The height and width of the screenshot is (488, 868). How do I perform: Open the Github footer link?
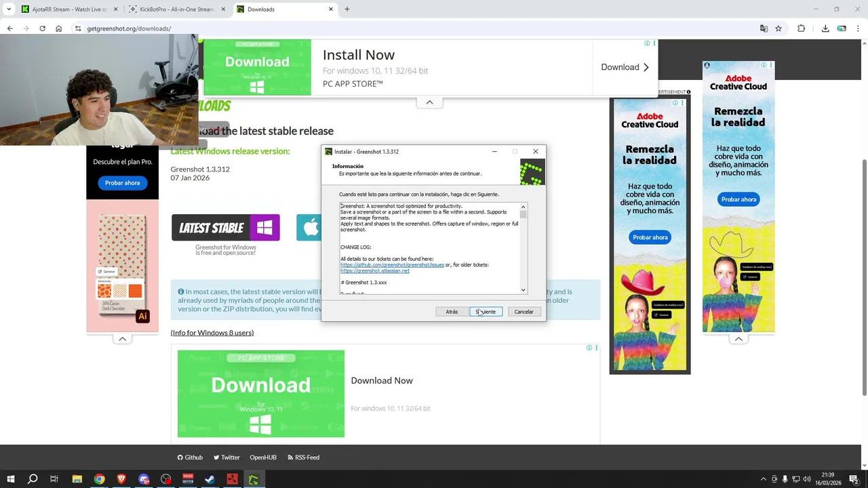[x=190, y=457]
